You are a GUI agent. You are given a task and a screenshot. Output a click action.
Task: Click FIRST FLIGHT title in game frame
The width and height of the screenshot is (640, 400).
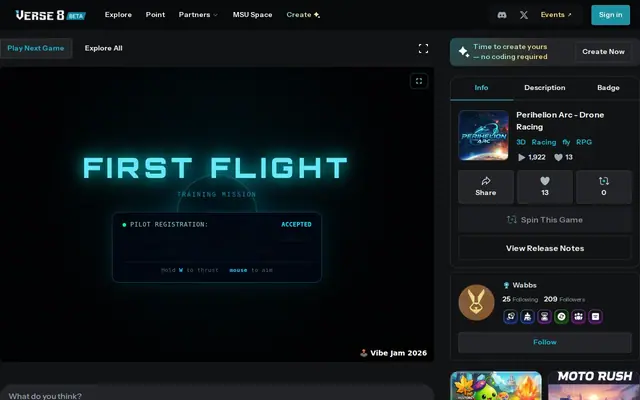tap(215, 168)
